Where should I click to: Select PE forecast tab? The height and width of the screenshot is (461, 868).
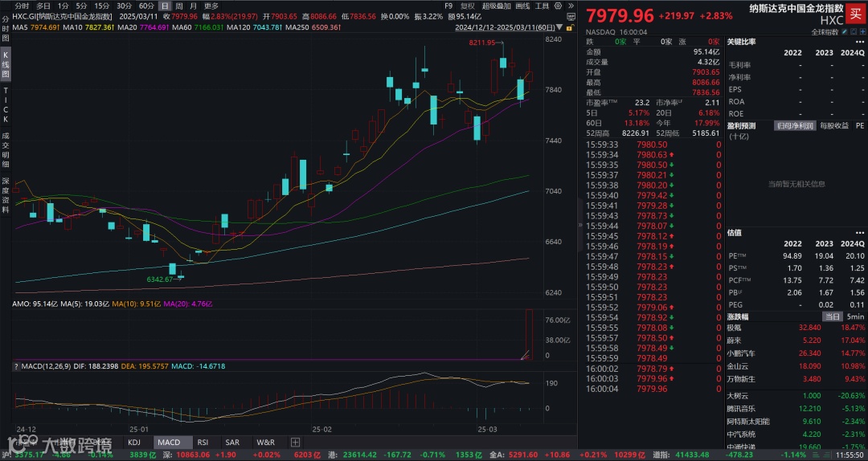tap(860, 125)
